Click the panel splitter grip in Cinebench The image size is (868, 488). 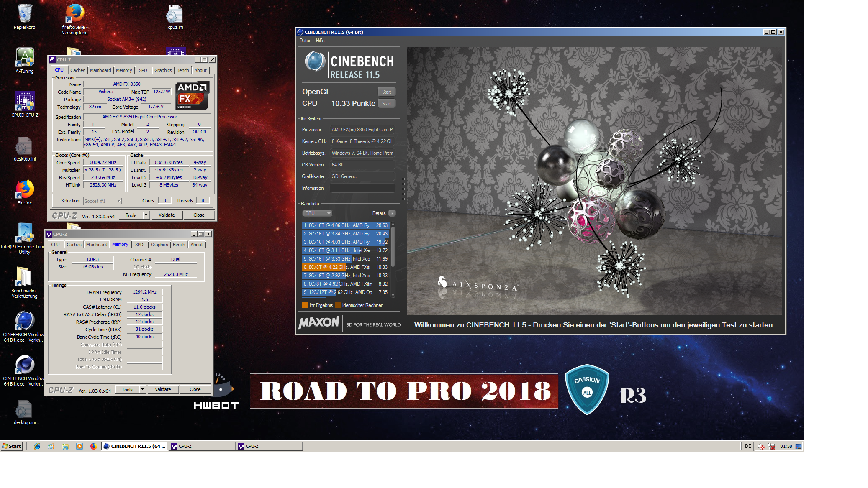click(403, 189)
